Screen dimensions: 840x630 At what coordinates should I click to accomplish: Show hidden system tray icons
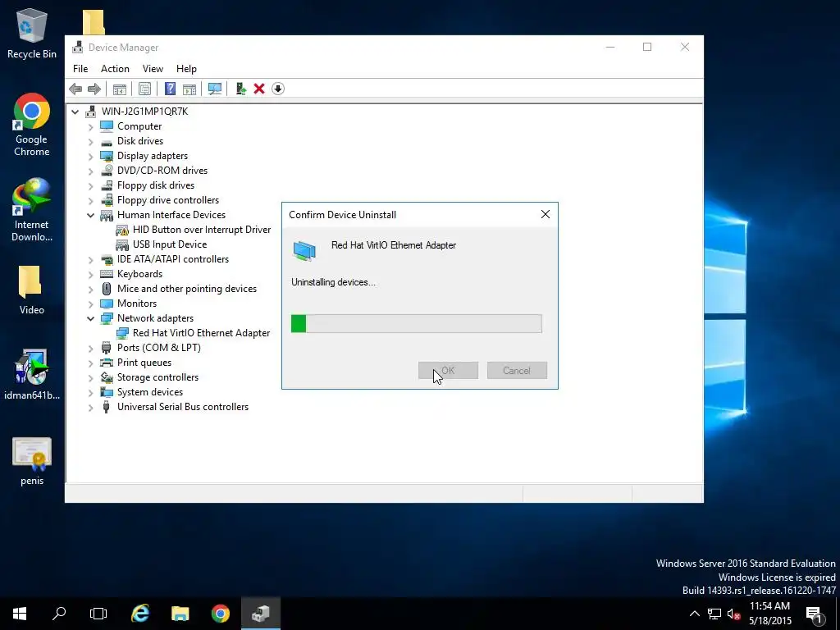(x=694, y=614)
